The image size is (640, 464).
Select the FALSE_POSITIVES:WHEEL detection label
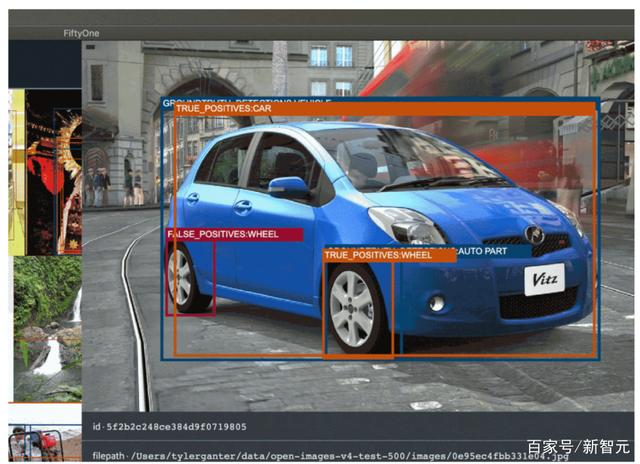click(235, 234)
